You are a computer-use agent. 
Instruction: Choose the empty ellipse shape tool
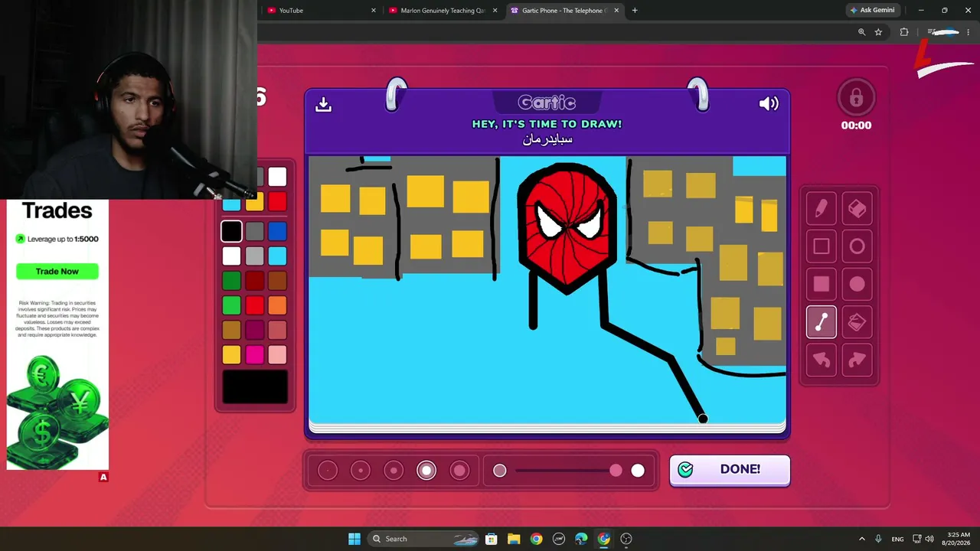(857, 246)
